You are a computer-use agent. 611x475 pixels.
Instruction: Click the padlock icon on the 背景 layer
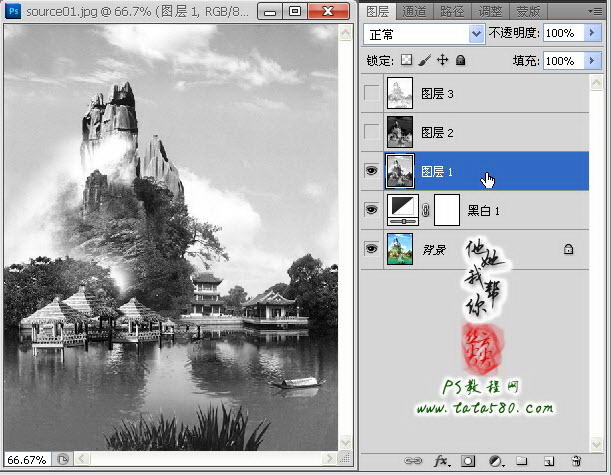[x=568, y=249]
